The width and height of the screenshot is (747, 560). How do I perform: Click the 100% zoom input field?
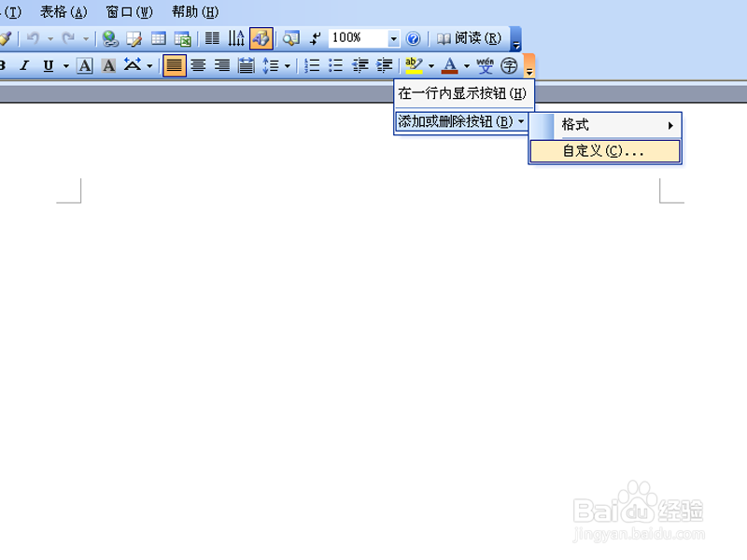pos(359,38)
